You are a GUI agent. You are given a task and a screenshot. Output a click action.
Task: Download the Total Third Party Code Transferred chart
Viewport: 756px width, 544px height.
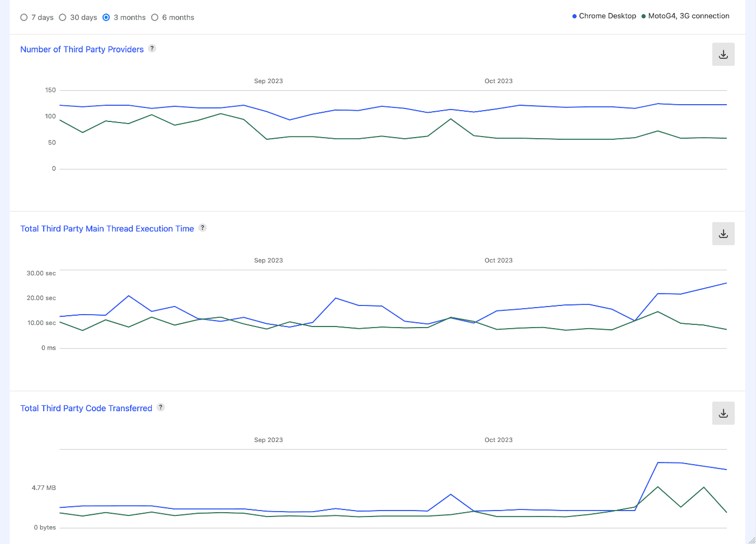(723, 413)
